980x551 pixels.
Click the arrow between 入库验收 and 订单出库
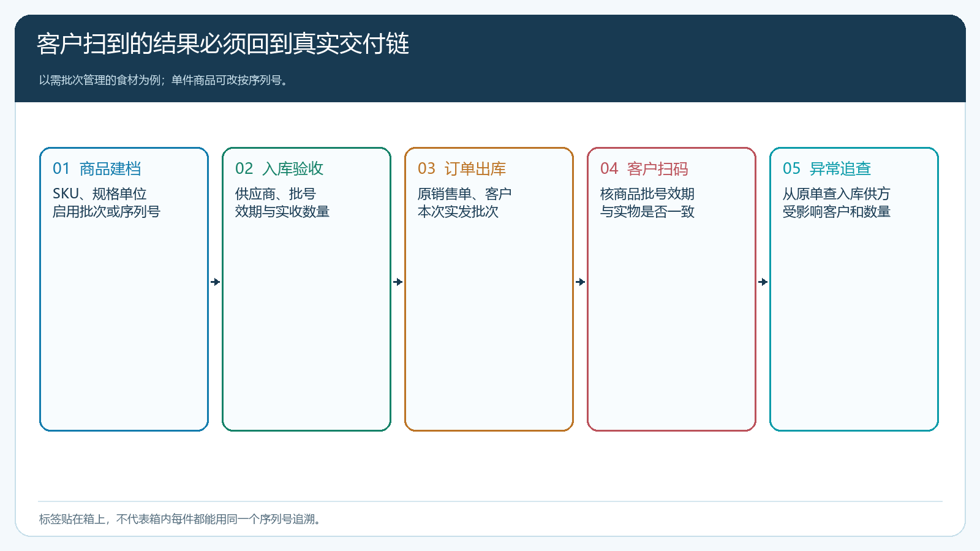tap(398, 282)
